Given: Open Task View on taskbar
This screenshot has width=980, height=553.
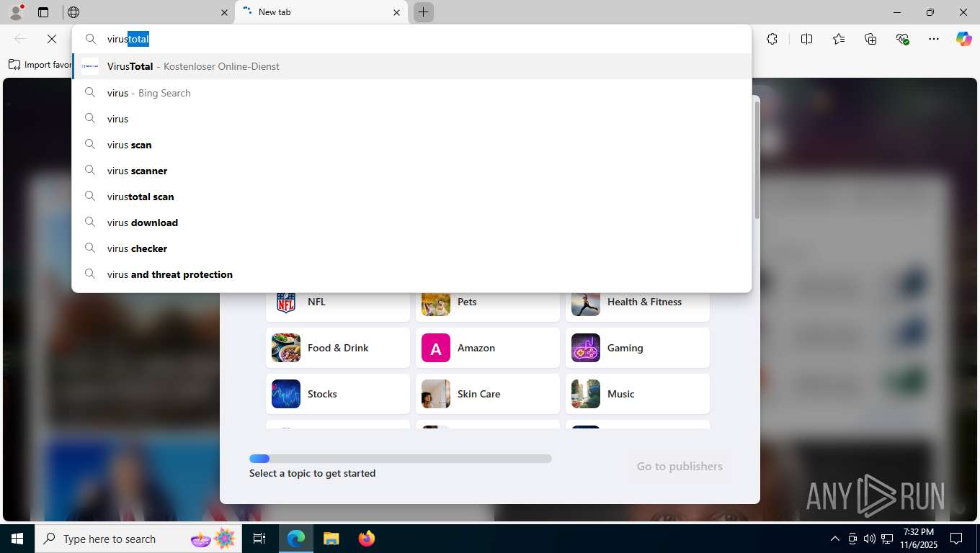Looking at the screenshot, I should coord(259,539).
